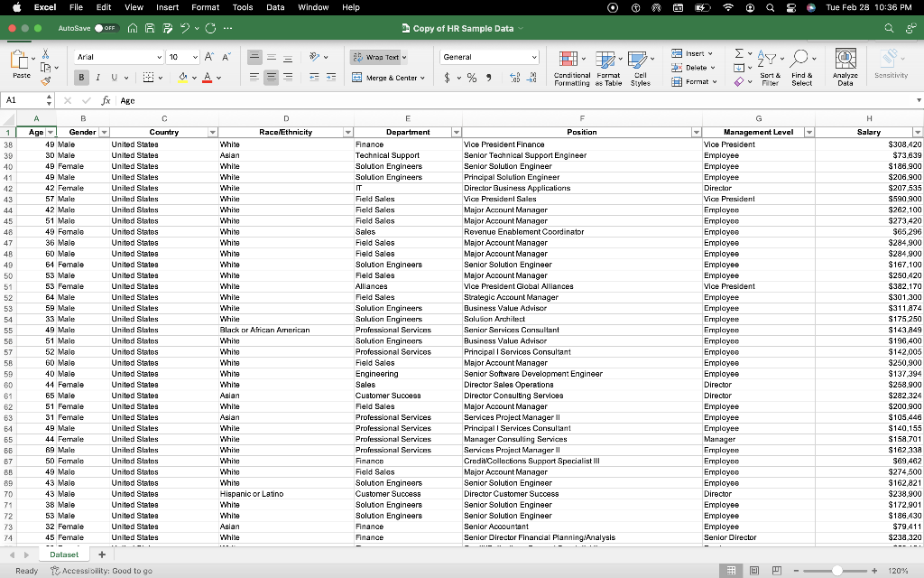Screen dimensions: 924x578
Task: Click inside the formula bar
Action: pos(271,100)
